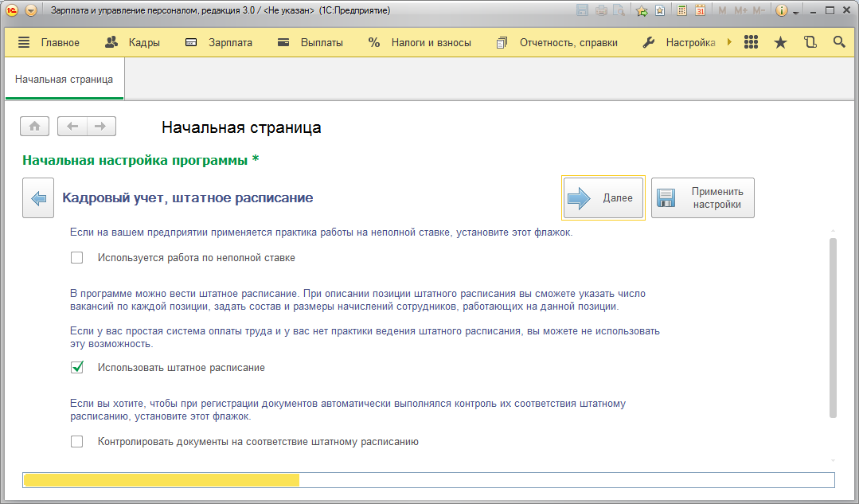Screen dimensions: 859x504
Task: Click the M- memory subtract button
Action: click(759, 10)
